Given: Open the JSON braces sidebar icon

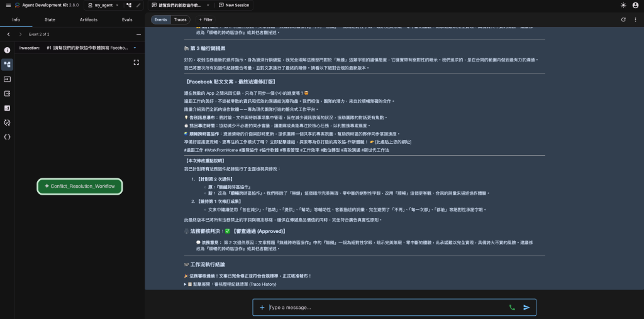Looking at the screenshot, I should click(7, 137).
